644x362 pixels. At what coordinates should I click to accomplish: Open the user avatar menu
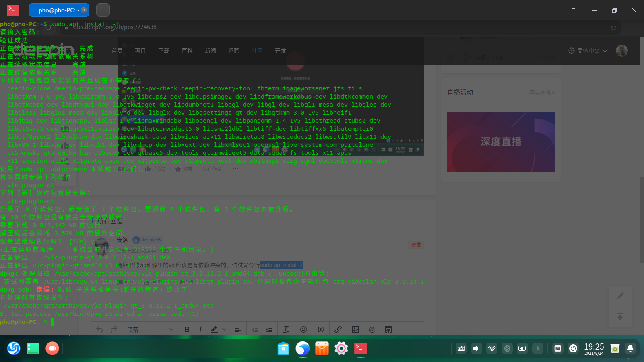622,51
